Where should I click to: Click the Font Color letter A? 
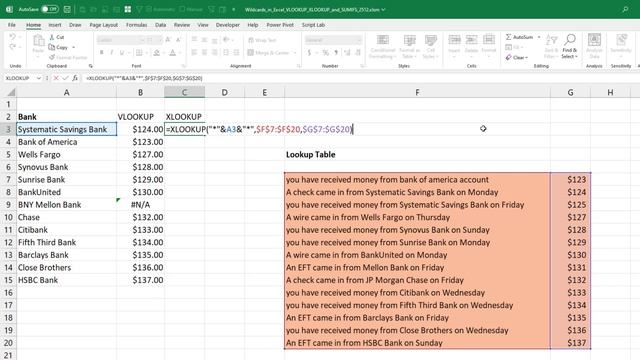pos(173,53)
